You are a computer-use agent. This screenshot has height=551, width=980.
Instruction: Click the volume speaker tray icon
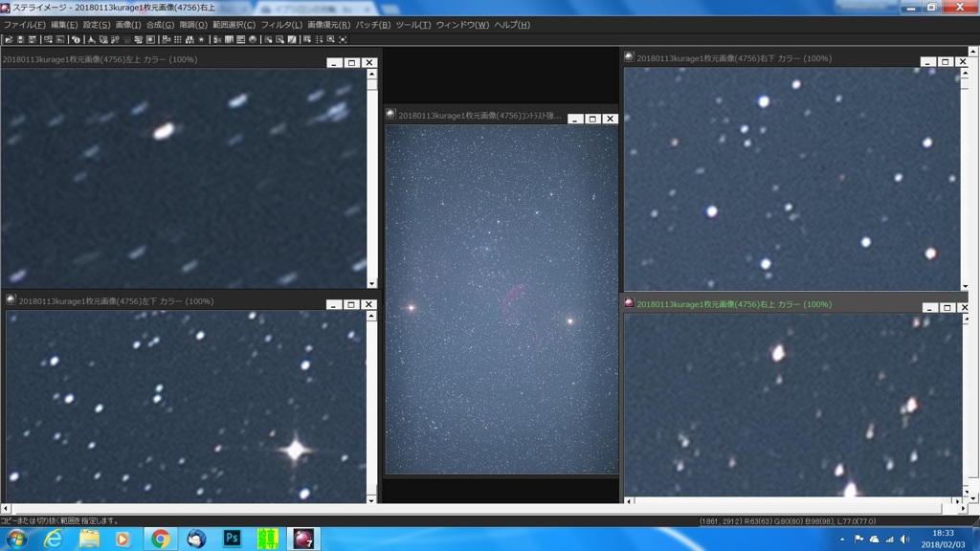[x=904, y=540]
